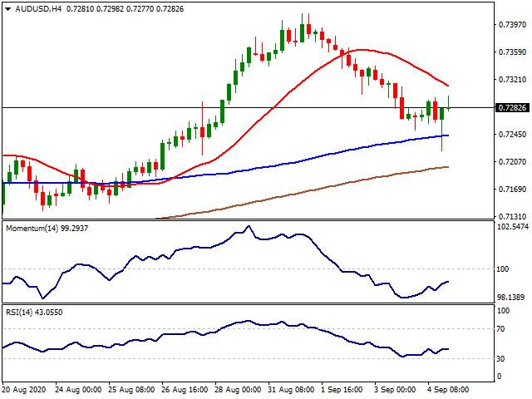Click the 25 Aug 08:00 time label

point(131,390)
